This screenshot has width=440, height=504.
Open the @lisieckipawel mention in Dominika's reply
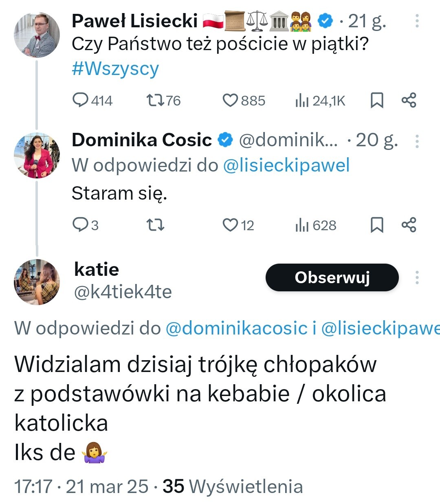[286, 165]
